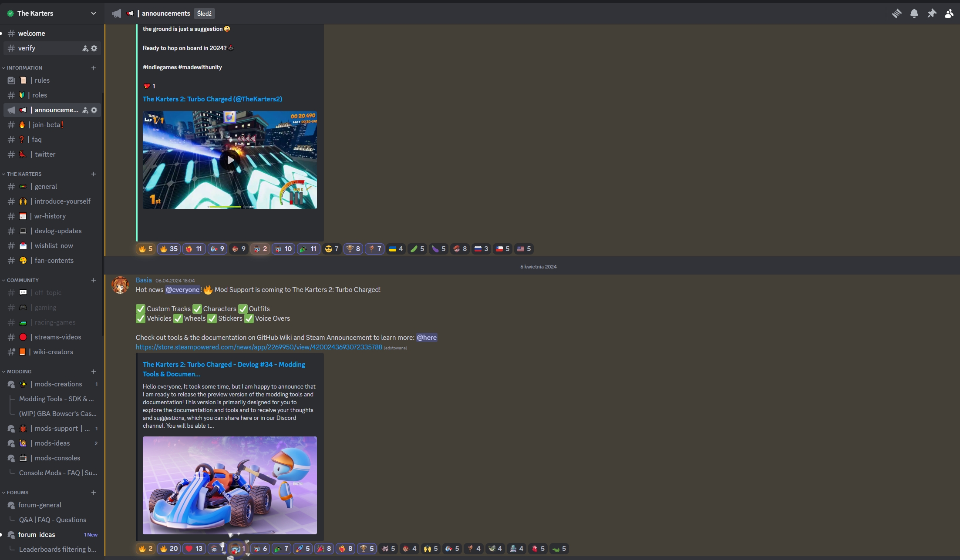Play the Karters 2 gameplay video
The height and width of the screenshot is (560, 960).
coord(230,160)
